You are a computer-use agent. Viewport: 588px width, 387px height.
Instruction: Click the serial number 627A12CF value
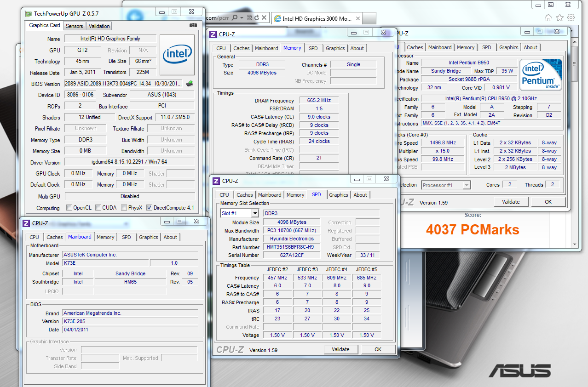pos(292,255)
